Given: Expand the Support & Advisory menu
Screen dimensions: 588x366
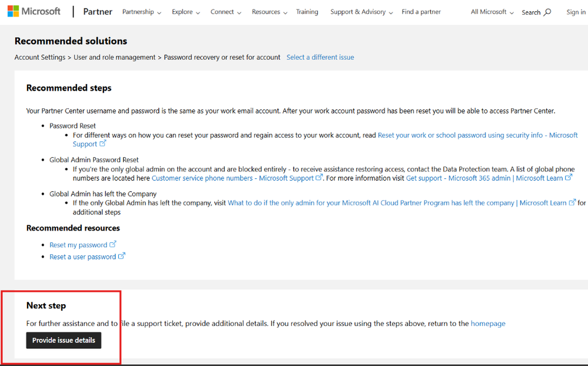Looking at the screenshot, I should (361, 12).
